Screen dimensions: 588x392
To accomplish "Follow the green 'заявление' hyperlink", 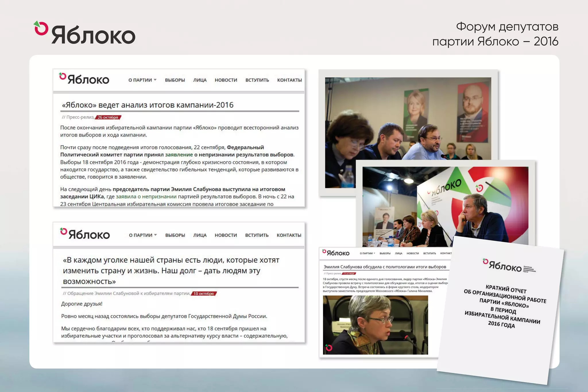I will tap(179, 155).
